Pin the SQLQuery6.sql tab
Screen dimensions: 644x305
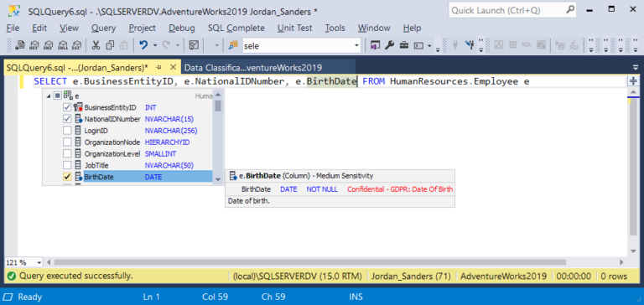click(x=159, y=67)
